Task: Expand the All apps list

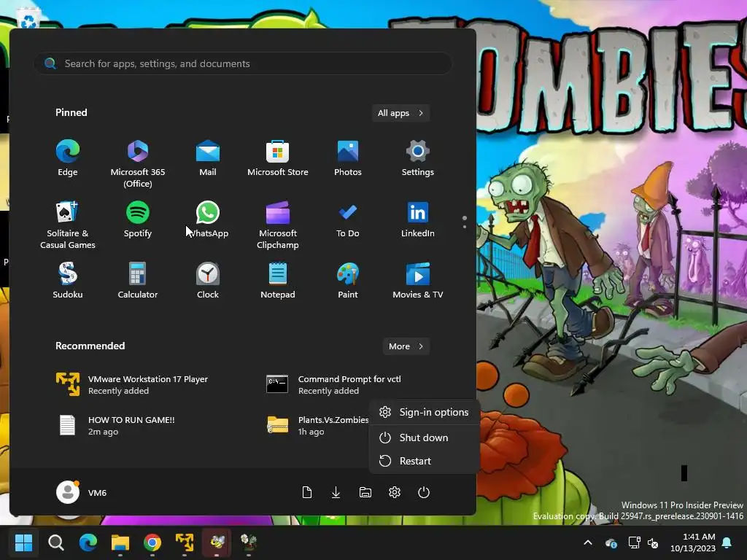Action: coord(400,113)
